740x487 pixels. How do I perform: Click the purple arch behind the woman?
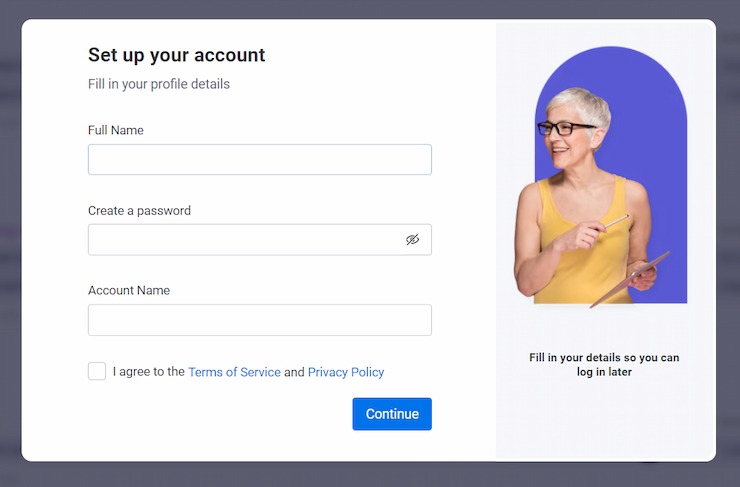[661, 142]
